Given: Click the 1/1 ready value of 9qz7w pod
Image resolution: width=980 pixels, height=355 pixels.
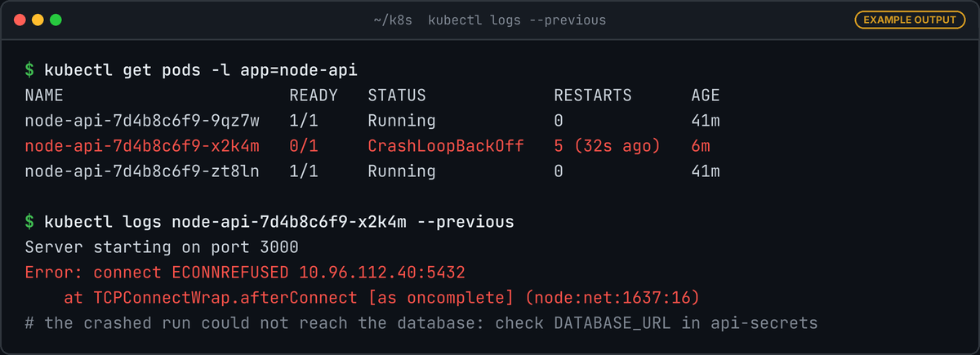Looking at the screenshot, I should (304, 121).
